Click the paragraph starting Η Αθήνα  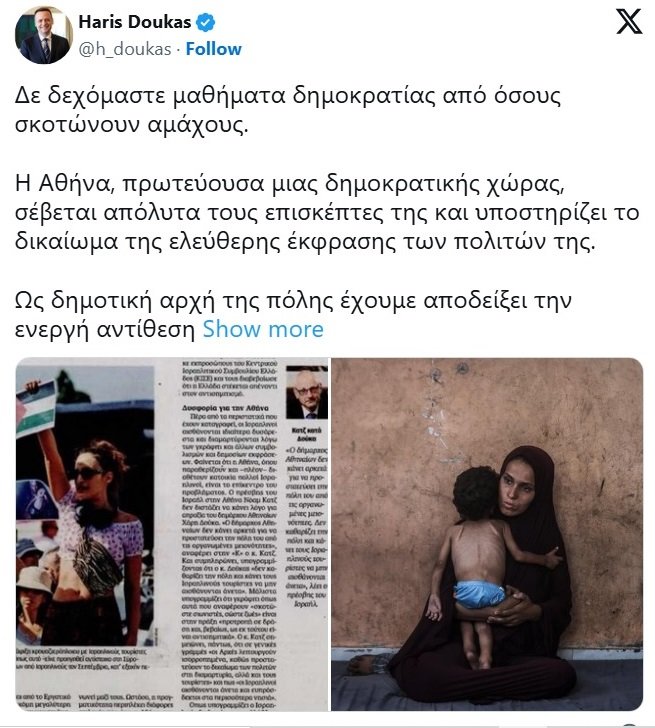327,213
